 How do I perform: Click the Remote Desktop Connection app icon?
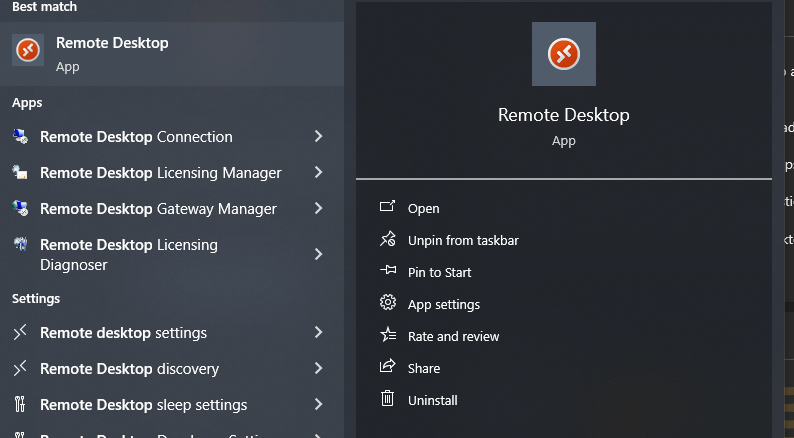[20, 137]
